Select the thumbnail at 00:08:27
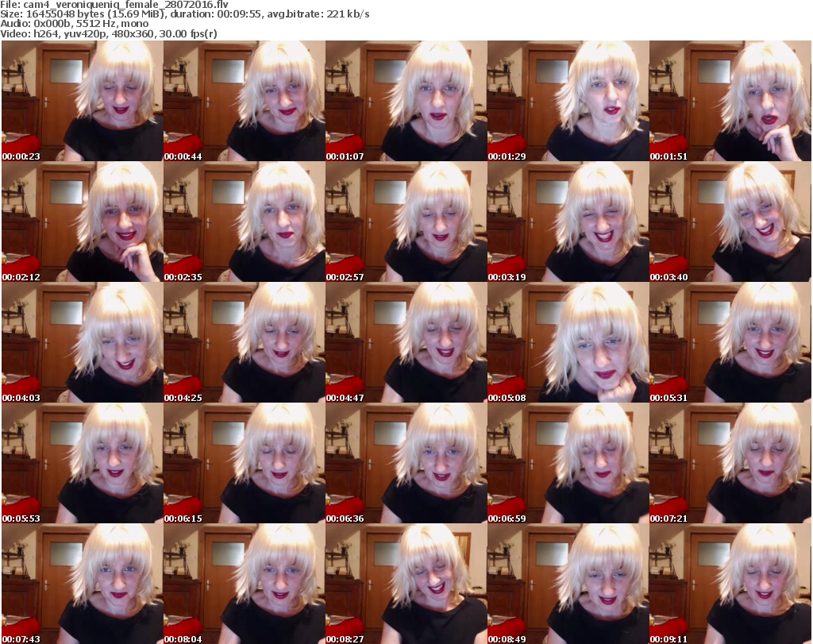This screenshot has height=644, width=813. click(x=406, y=584)
